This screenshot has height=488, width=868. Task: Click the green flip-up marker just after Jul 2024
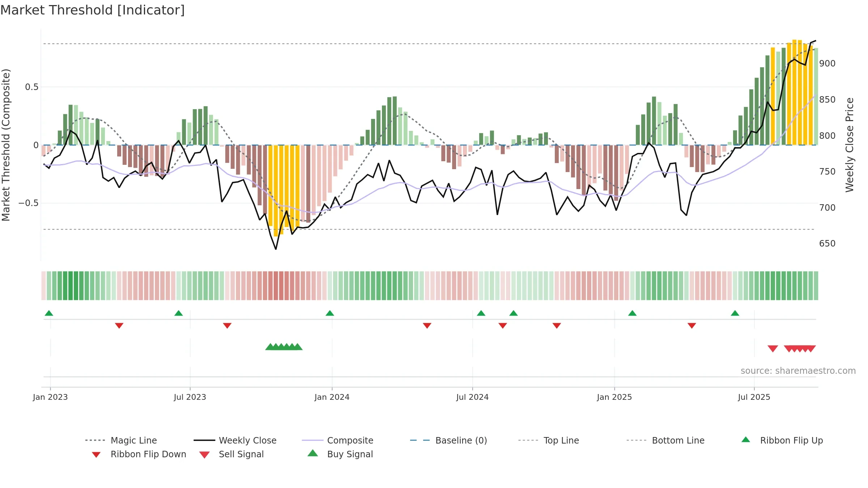[x=481, y=313]
